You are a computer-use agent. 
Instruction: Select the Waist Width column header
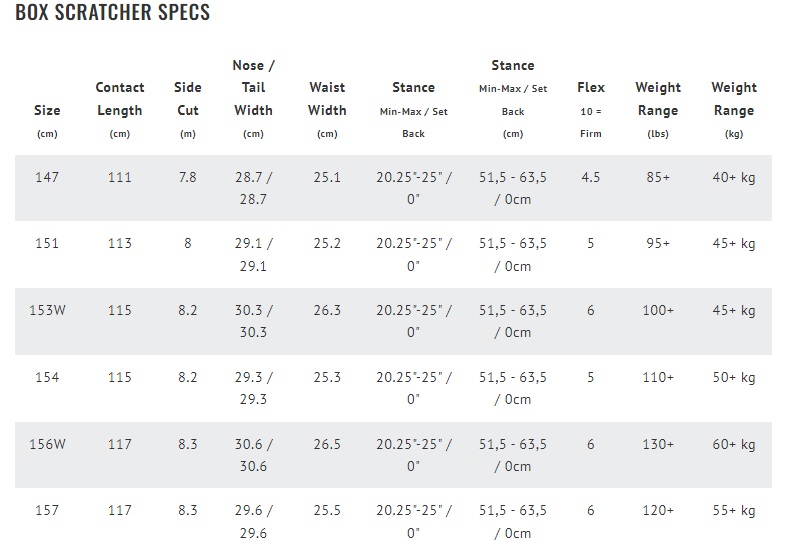click(327, 110)
